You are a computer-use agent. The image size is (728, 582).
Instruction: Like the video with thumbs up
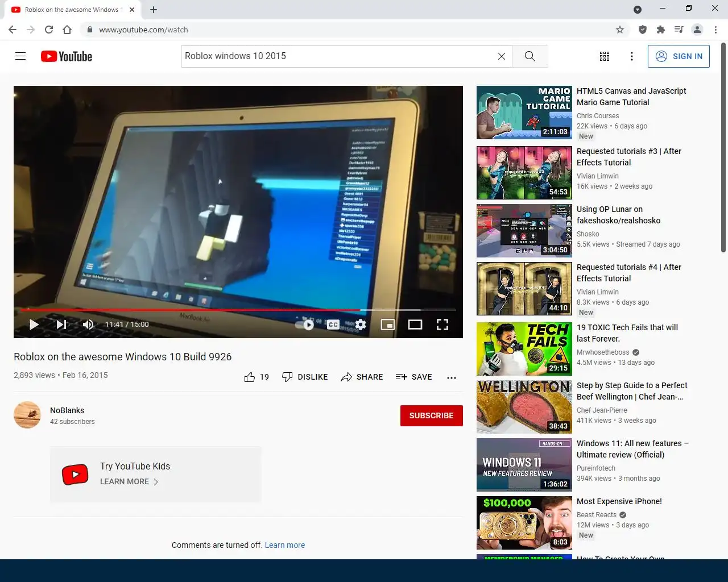click(x=256, y=377)
